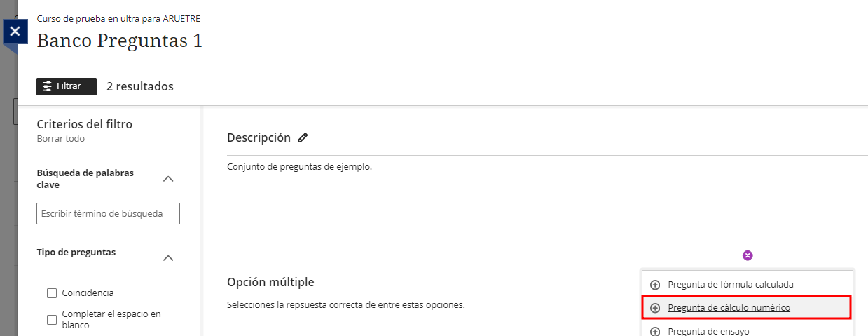Collapse the Búsqueda de palabras clave section

[x=168, y=179]
